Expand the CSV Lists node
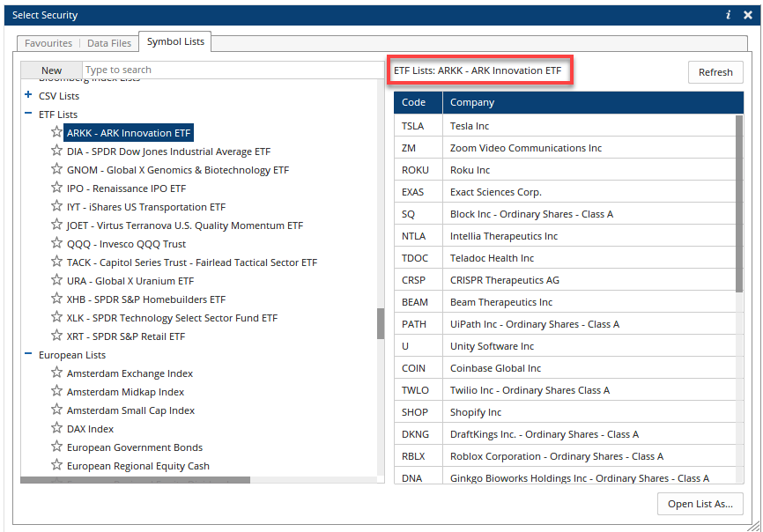 coord(28,95)
